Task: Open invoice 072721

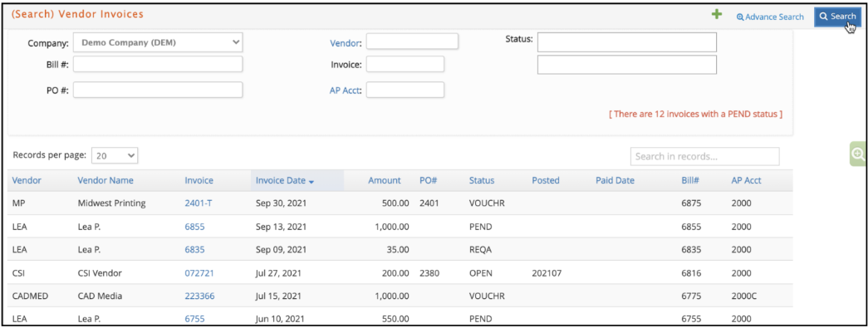Action: coord(199,273)
